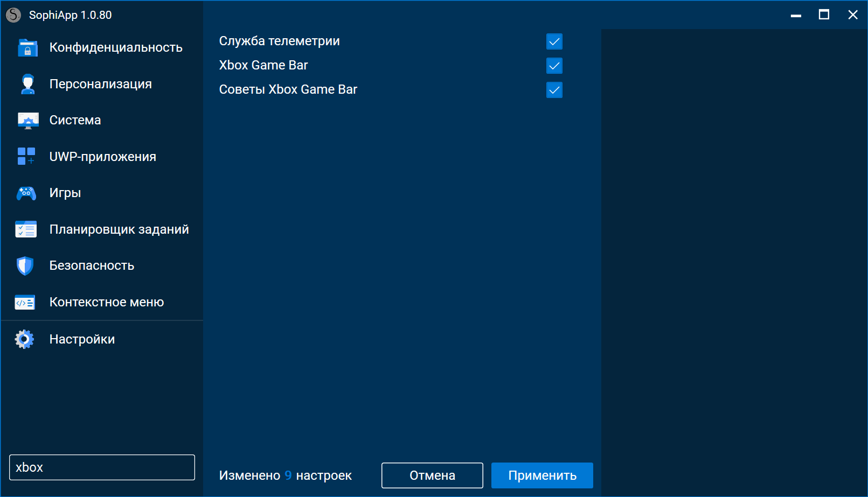Image resolution: width=868 pixels, height=497 pixels.
Task: Go to the Система section
Action: (75, 120)
